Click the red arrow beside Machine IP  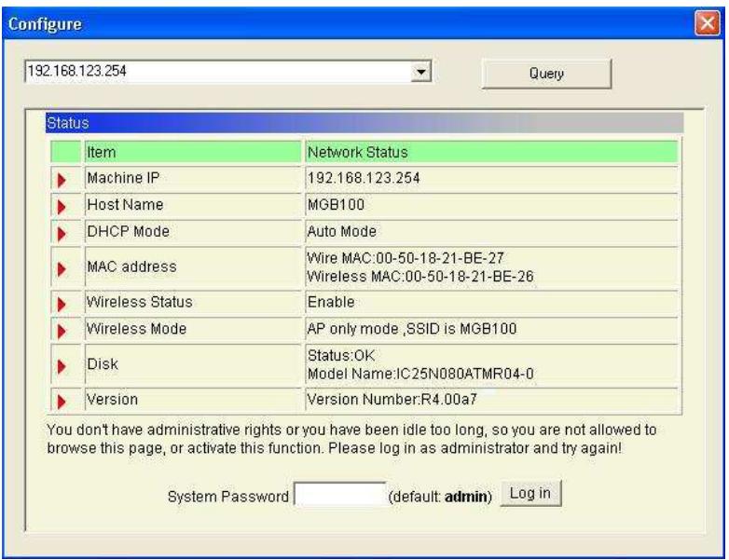[61, 180]
